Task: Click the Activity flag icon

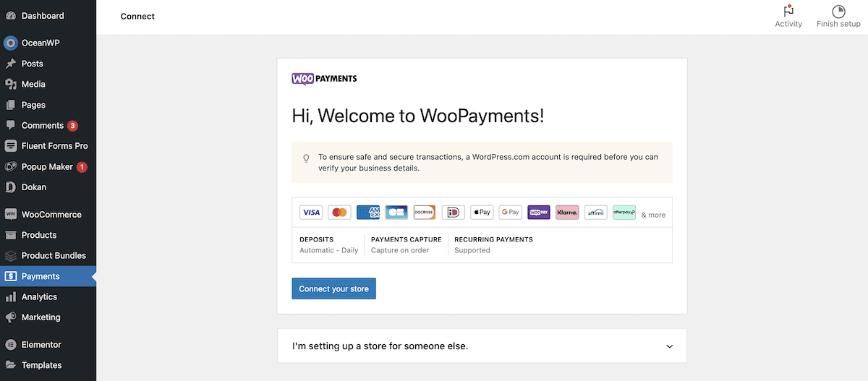Action: 788,12
